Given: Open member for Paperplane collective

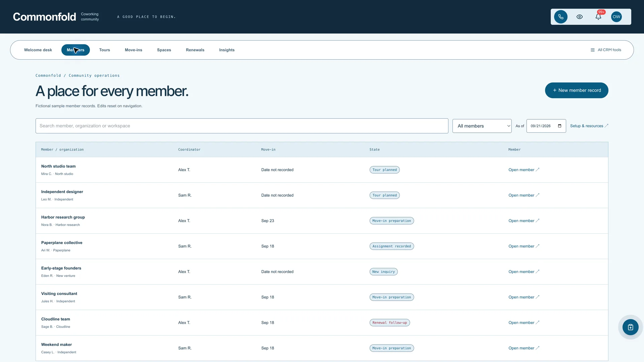Looking at the screenshot, I should coord(524,246).
